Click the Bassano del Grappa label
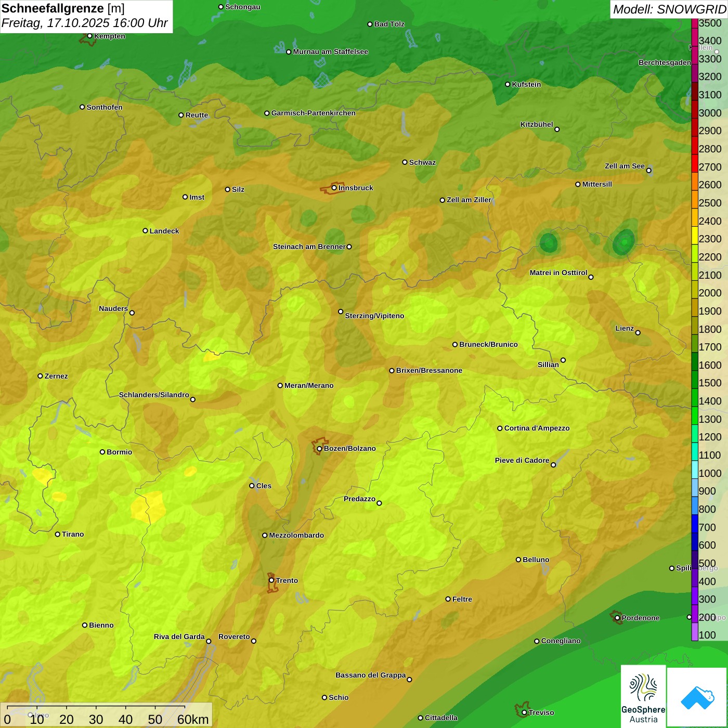The height and width of the screenshot is (728, 728). pyautogui.click(x=371, y=675)
